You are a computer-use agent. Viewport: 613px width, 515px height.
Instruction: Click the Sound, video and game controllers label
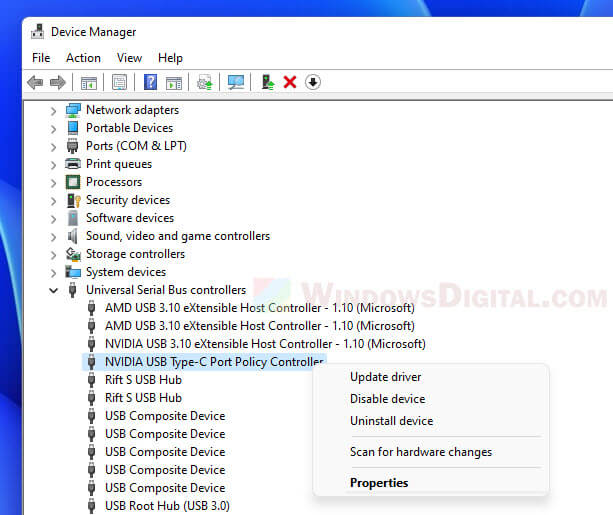[178, 236]
